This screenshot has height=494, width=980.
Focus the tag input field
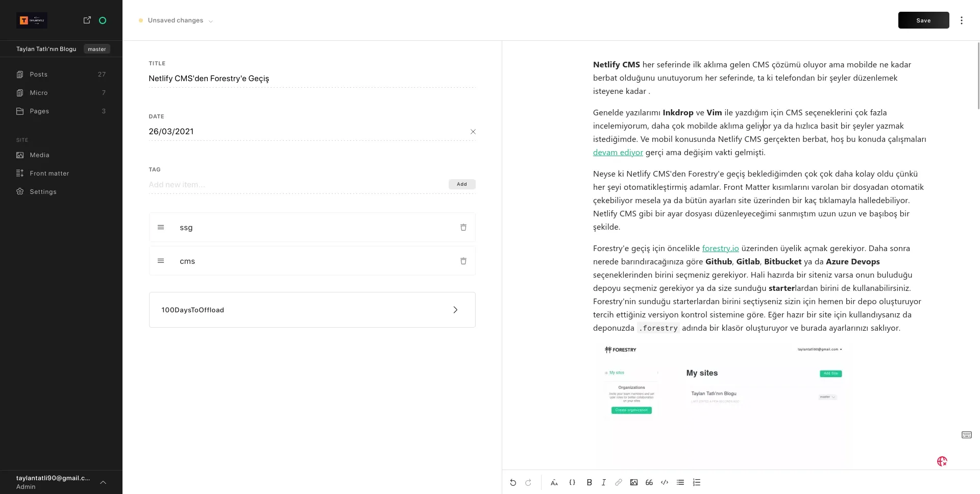point(296,185)
